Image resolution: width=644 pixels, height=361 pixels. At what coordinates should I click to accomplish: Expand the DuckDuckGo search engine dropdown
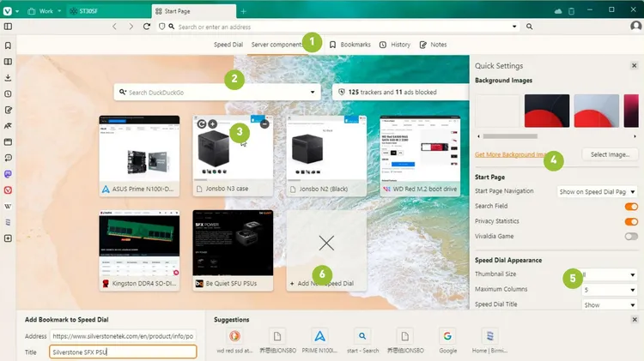pos(313,93)
